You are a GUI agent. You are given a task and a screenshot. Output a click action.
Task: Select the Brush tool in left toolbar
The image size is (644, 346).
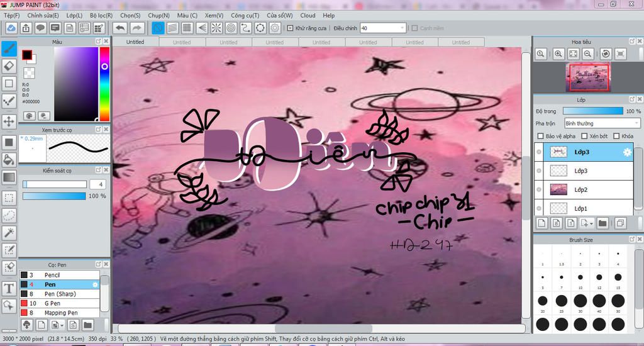(x=9, y=48)
